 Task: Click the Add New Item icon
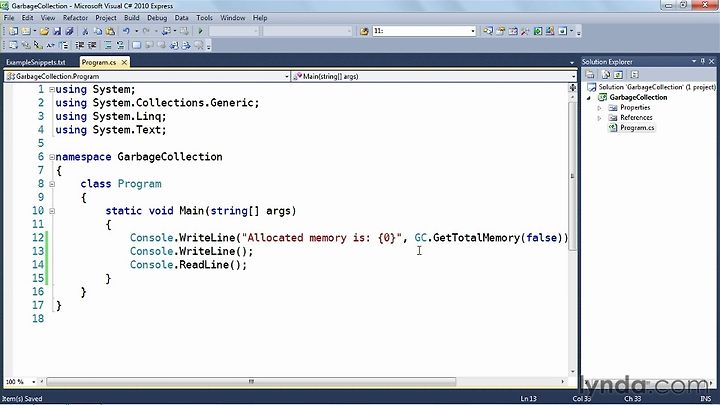click(x=26, y=31)
